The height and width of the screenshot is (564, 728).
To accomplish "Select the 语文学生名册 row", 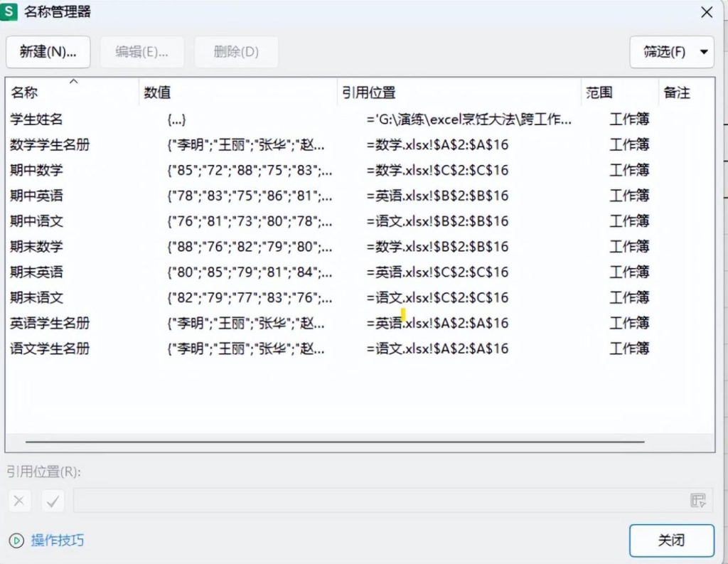I will tap(50, 348).
